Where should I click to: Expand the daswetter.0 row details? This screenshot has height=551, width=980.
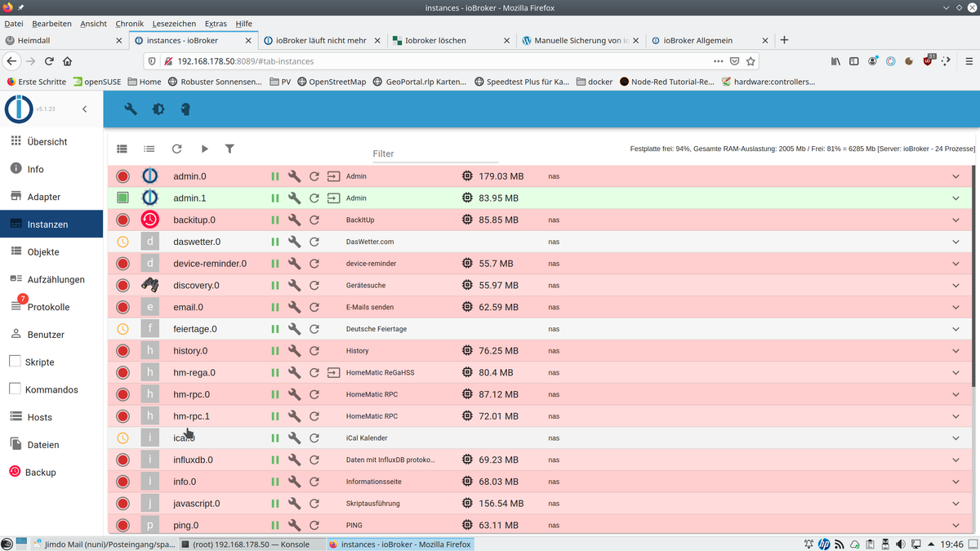tap(955, 242)
